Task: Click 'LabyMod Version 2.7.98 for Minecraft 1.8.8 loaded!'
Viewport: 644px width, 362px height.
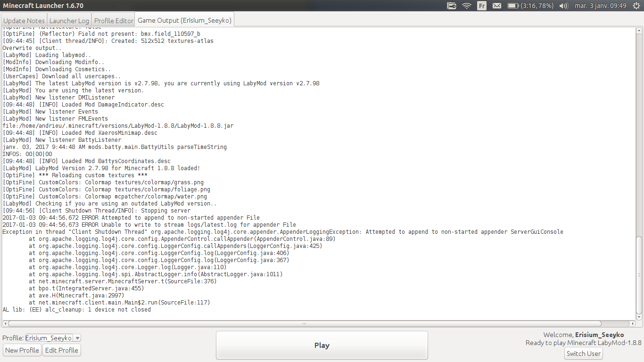Action: (101, 168)
